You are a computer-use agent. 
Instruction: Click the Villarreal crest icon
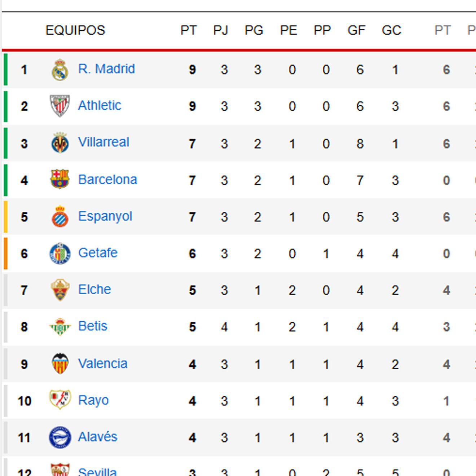pyautogui.click(x=60, y=143)
